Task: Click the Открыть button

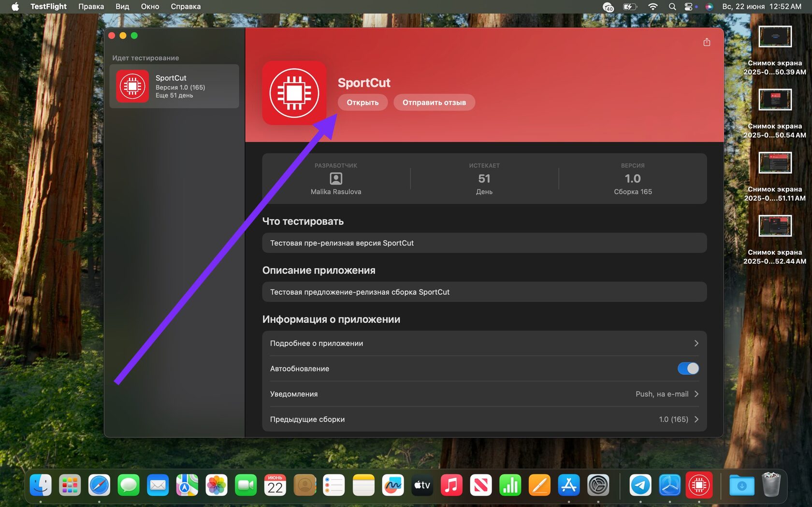Action: (x=362, y=102)
